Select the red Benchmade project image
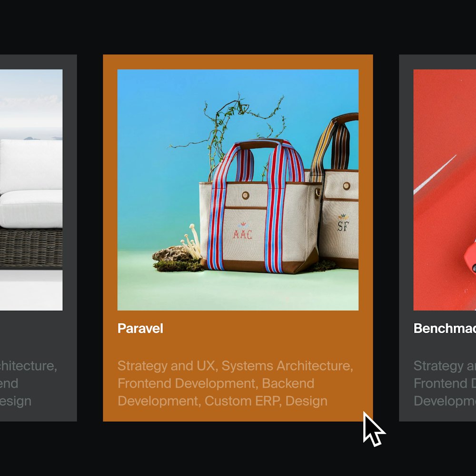Screen dimensions: 476x476 point(445,190)
